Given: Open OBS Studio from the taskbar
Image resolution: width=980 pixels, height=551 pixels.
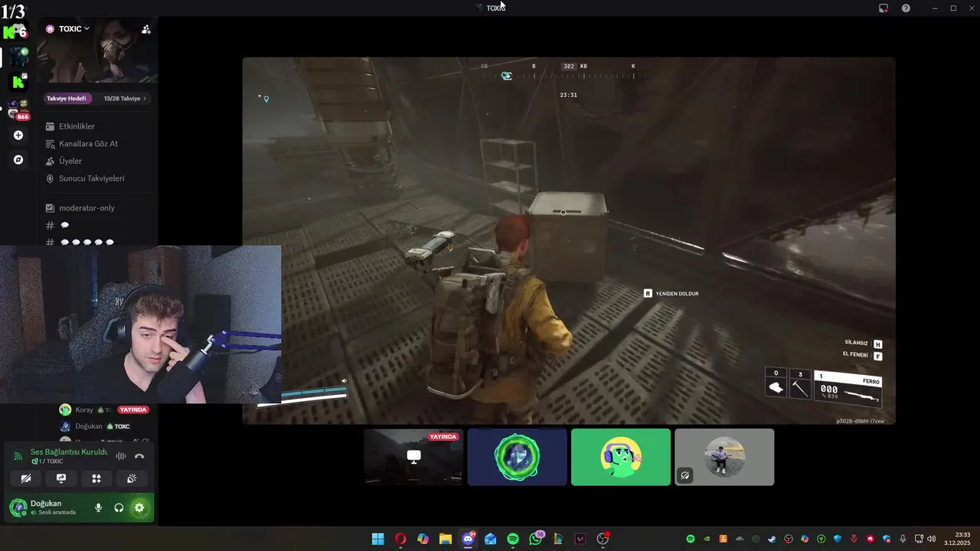Looking at the screenshot, I should pyautogui.click(x=603, y=539).
